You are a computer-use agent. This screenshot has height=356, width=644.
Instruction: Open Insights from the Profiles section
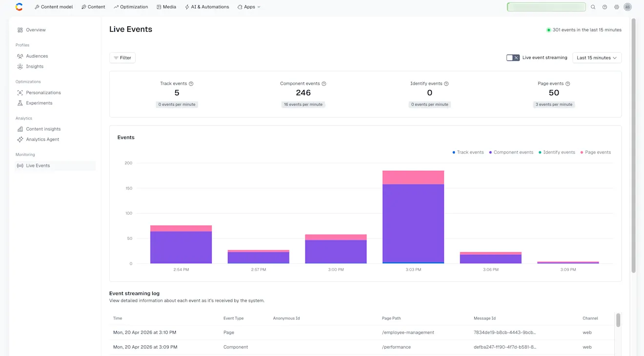(x=20, y=66)
